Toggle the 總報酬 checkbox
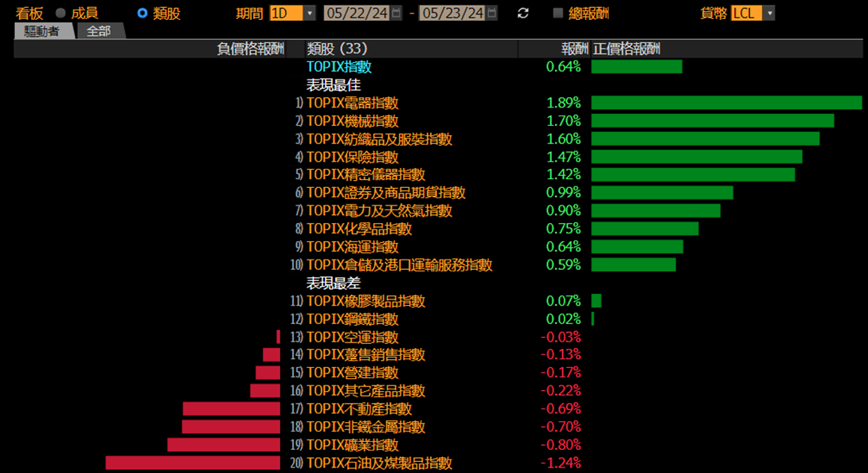The image size is (868, 473). (x=558, y=13)
